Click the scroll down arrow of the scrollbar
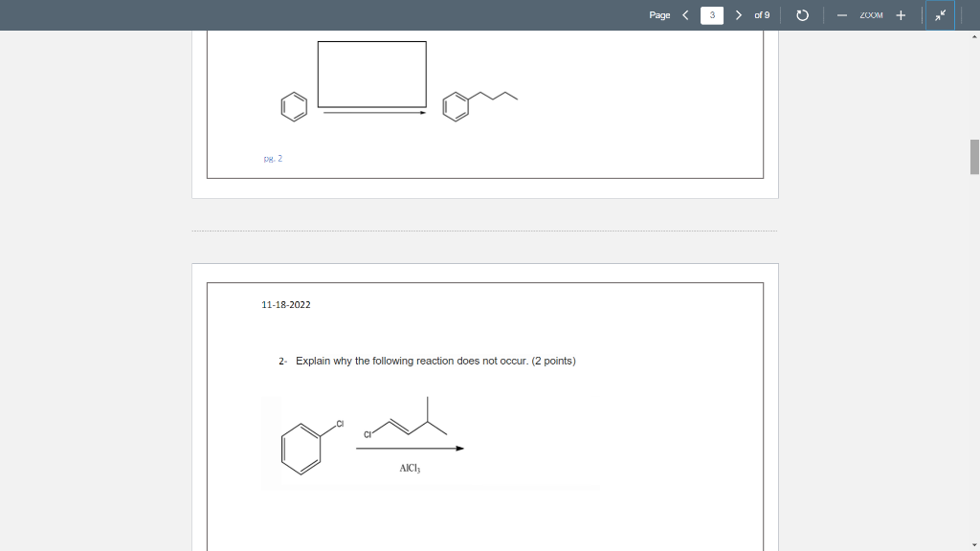The width and height of the screenshot is (980, 551). tap(974, 545)
